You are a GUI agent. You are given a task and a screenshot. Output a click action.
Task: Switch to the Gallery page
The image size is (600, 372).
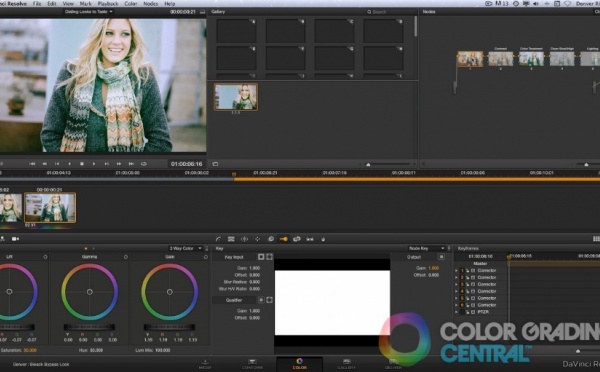coord(347,364)
